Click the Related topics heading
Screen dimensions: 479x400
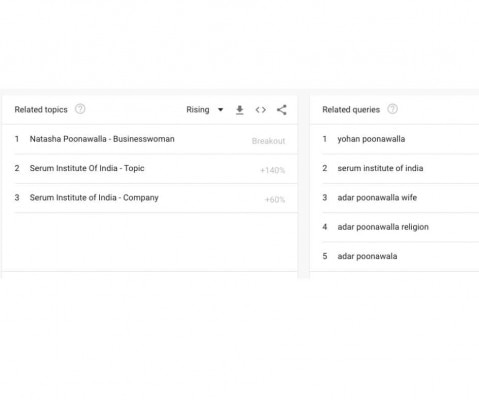tap(41, 110)
